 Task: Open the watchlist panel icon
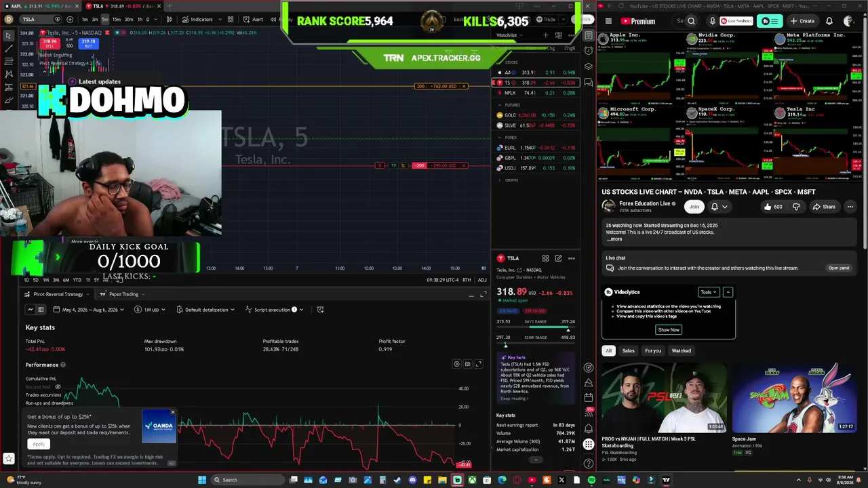(x=589, y=35)
